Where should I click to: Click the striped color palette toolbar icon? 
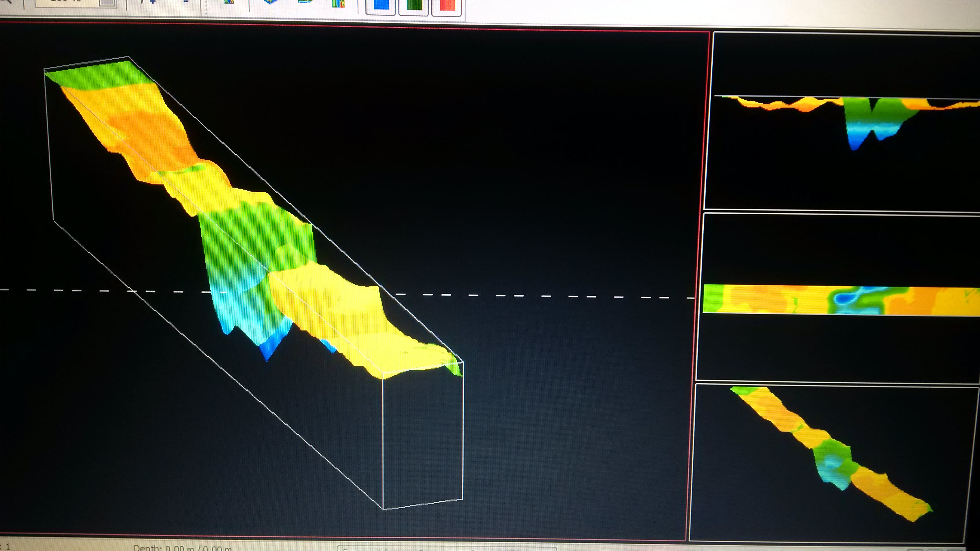pos(338,3)
